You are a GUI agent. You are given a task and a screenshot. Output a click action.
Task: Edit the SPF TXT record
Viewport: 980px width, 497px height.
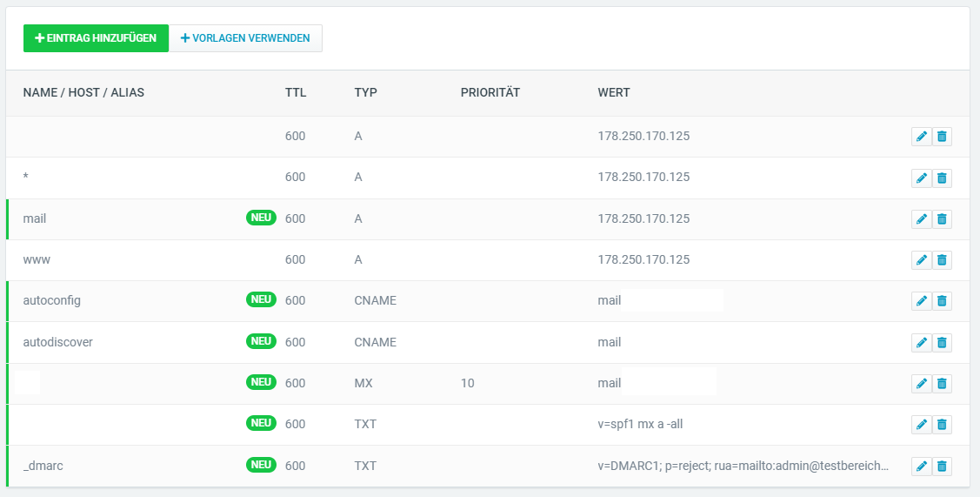coord(921,425)
